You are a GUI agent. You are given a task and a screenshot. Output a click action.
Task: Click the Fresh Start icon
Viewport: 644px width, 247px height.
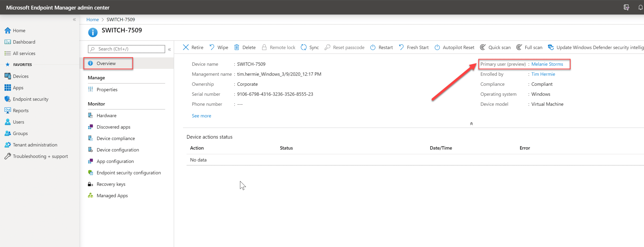tap(401, 47)
